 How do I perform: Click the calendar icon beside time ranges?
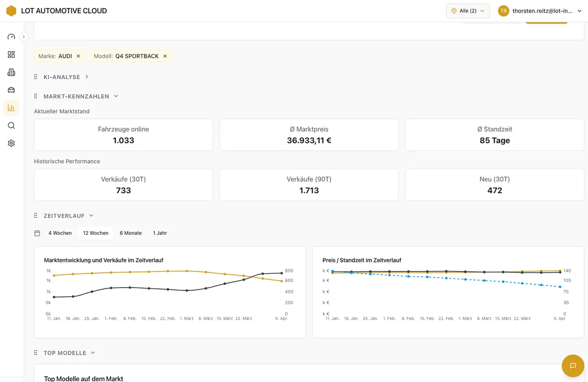pyautogui.click(x=37, y=233)
